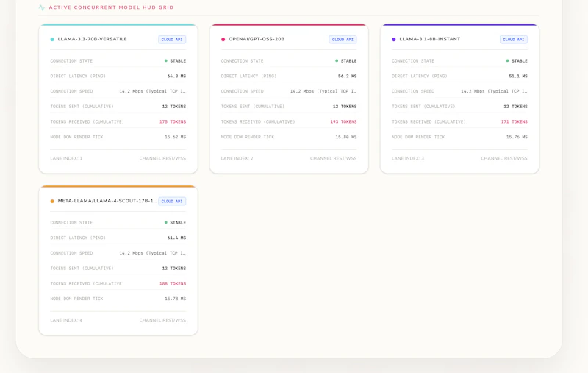The height and width of the screenshot is (373, 588).
Task: Click the green status dot in OPENAI/GPT-OSS-20B card
Action: [x=337, y=60]
